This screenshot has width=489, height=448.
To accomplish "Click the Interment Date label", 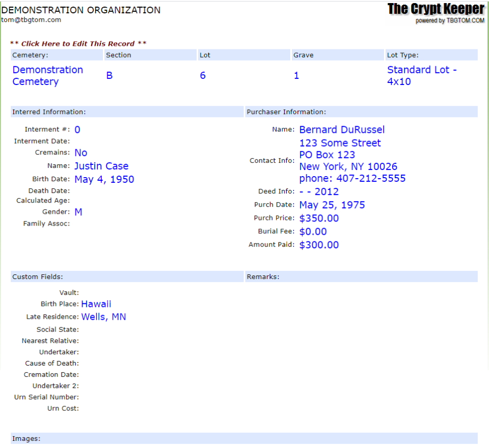I will tap(42, 141).
